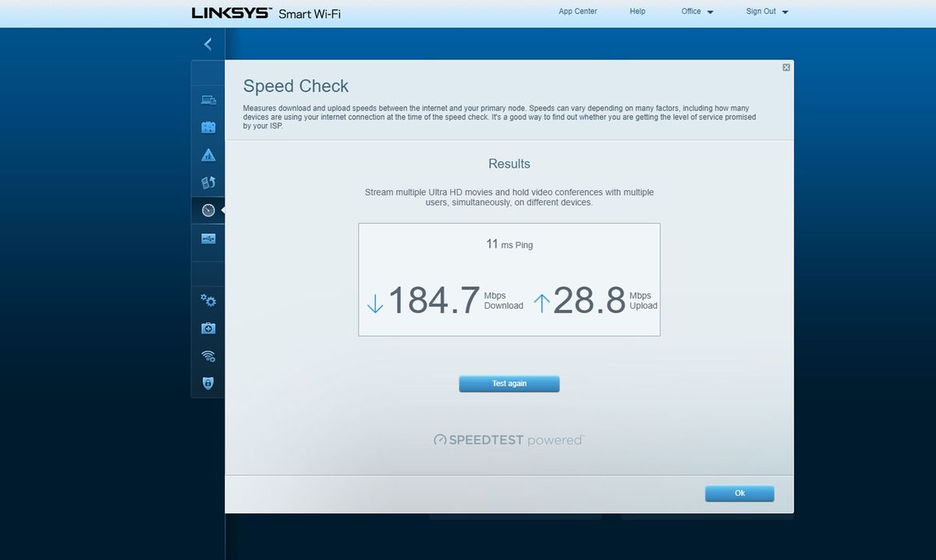Image resolution: width=936 pixels, height=560 pixels.
Task: Click the Test again button
Action: click(x=509, y=384)
